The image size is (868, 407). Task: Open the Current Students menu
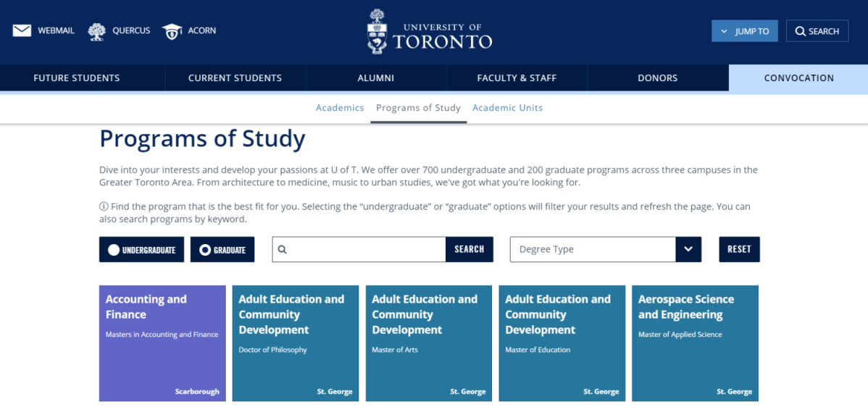tap(235, 78)
